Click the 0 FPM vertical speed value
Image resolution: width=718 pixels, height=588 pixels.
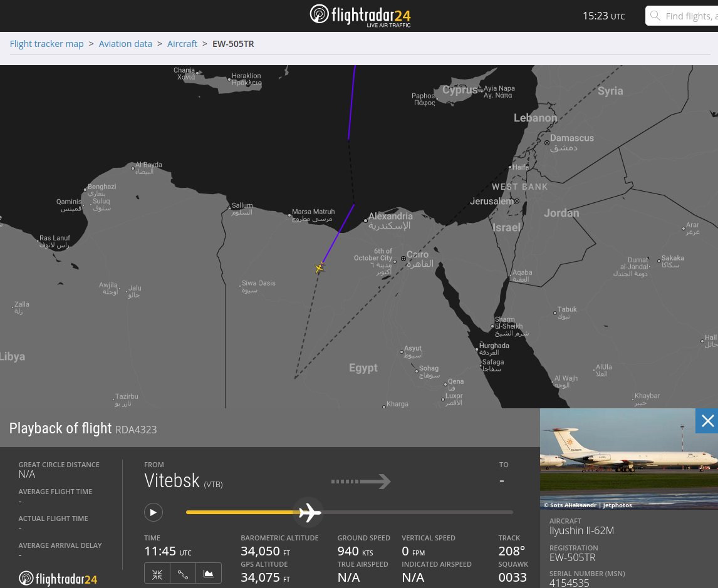pos(414,551)
